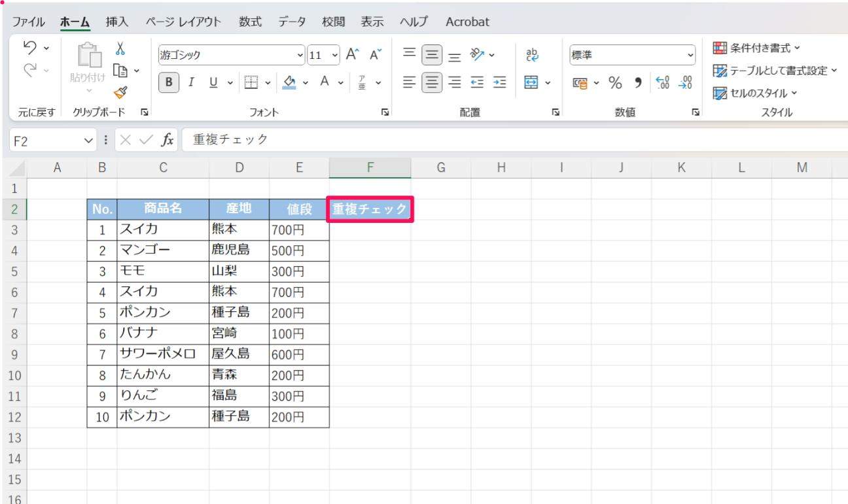The width and height of the screenshot is (848, 504).
Task: Select the Format Painter brush
Action: [x=120, y=93]
